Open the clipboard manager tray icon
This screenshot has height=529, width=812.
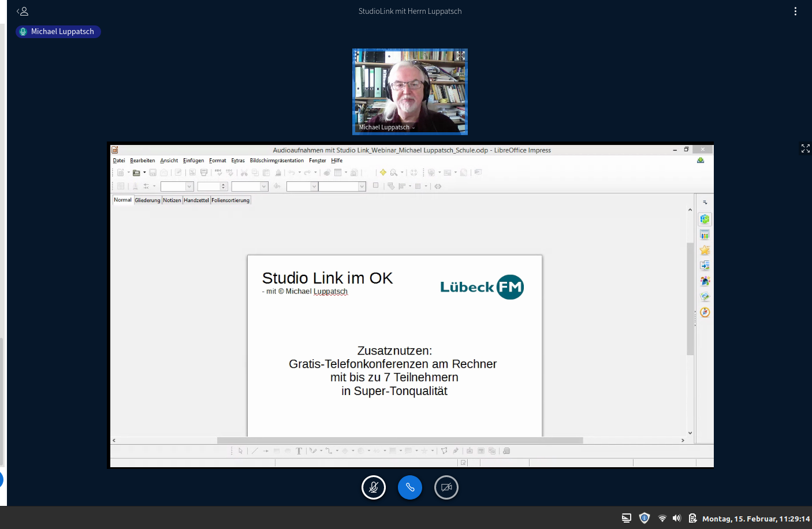[692, 519]
